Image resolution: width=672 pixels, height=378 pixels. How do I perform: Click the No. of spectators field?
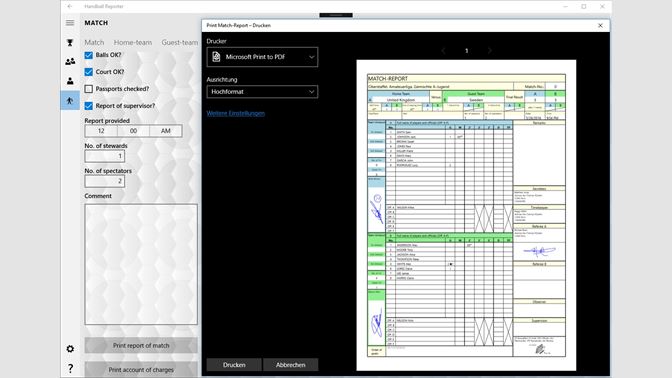coord(105,181)
